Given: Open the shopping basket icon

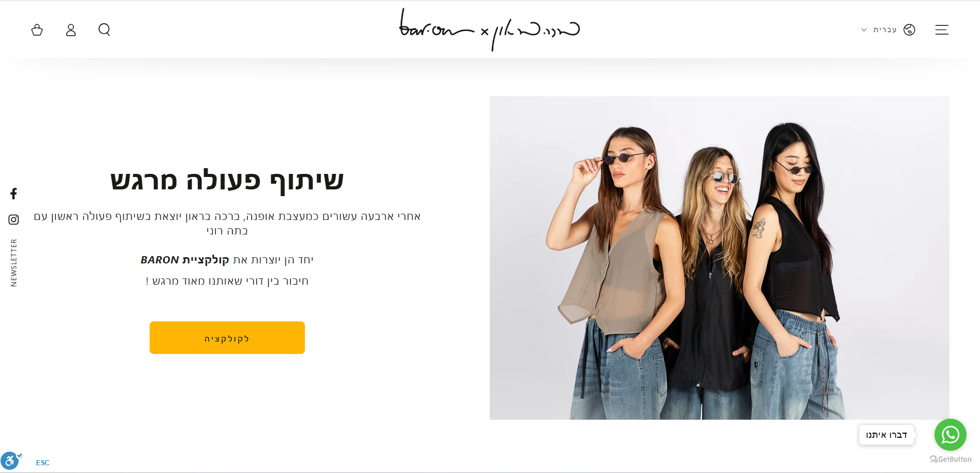Looking at the screenshot, I should 37,30.
